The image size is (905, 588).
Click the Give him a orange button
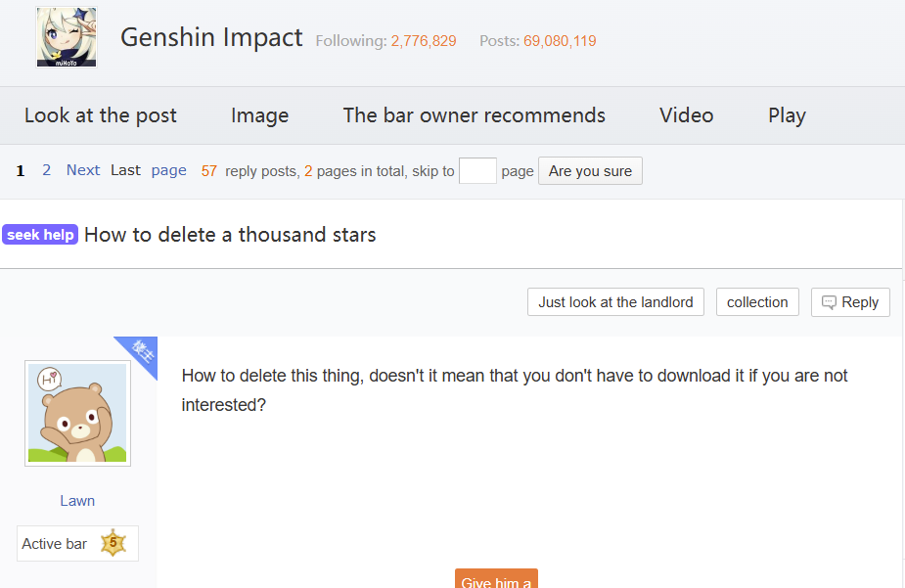tap(496, 579)
